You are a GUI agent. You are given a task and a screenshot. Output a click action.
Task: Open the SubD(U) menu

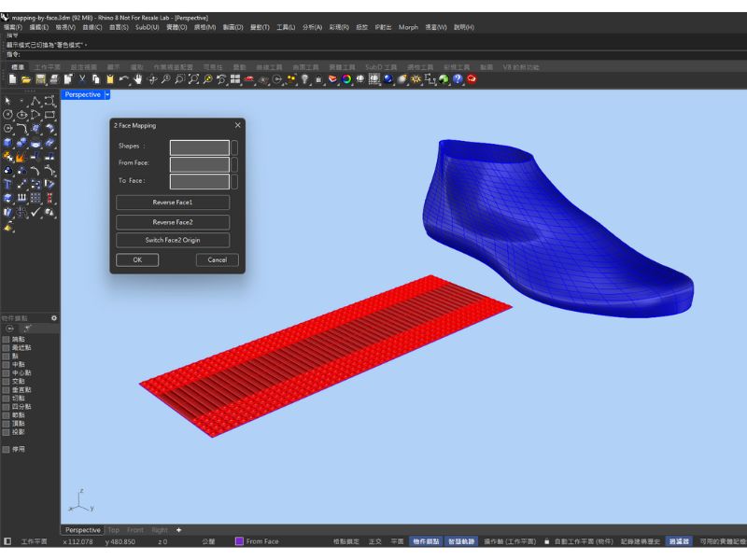coord(147,27)
